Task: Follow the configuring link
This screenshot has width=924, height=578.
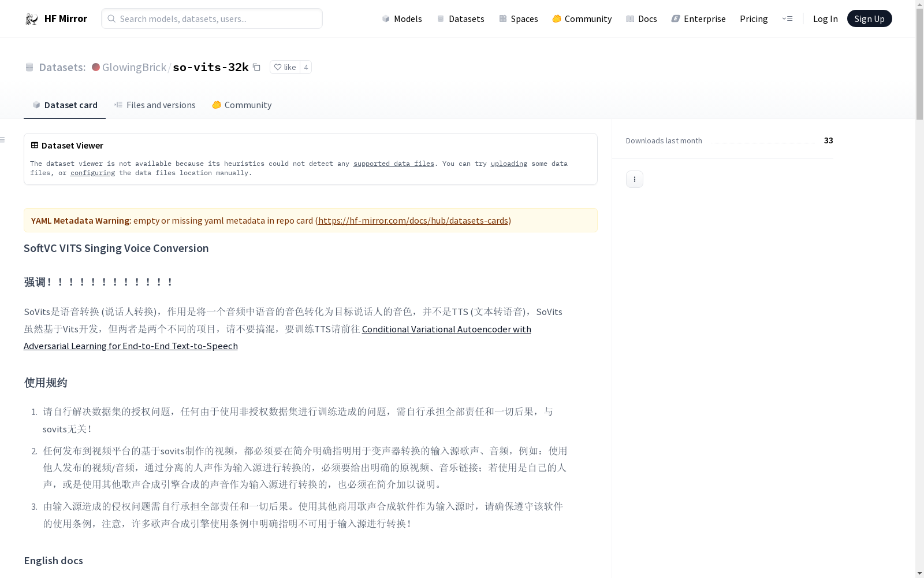Action: pos(92,173)
